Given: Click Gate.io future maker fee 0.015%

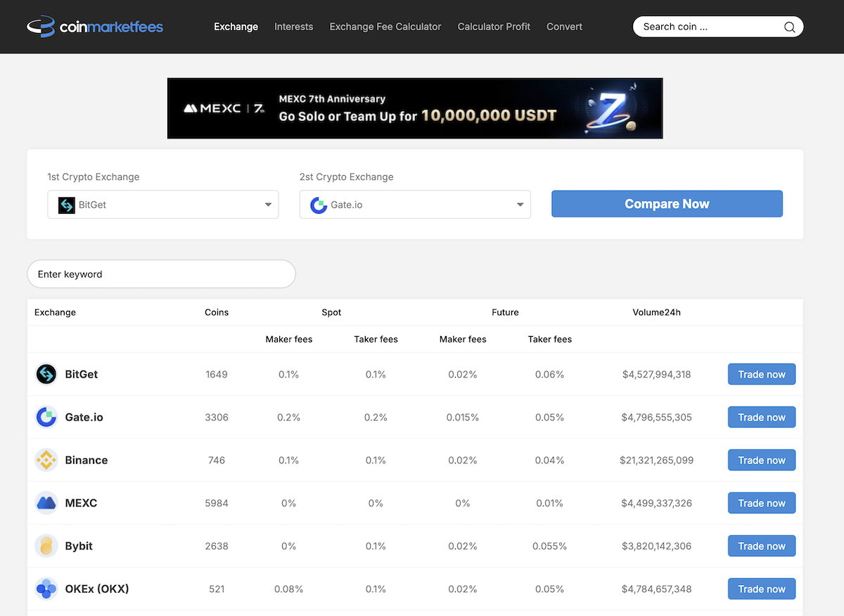Looking at the screenshot, I should (463, 417).
